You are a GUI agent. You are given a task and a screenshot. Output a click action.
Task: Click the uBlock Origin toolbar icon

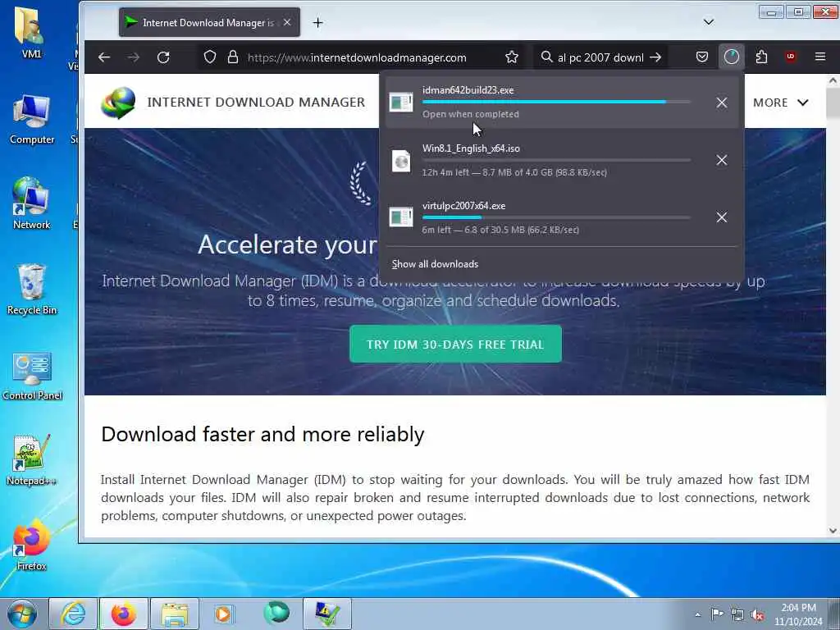pyautogui.click(x=790, y=57)
